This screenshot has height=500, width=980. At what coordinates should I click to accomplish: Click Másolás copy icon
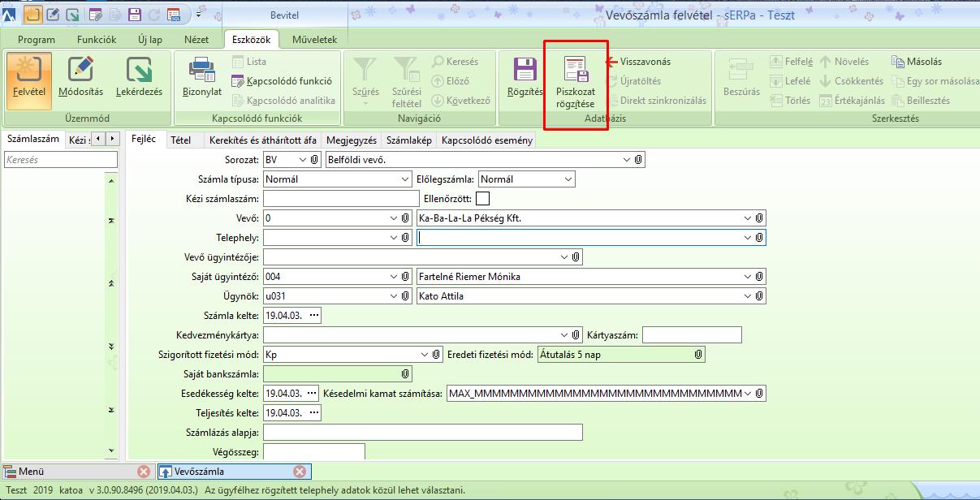coord(917,62)
